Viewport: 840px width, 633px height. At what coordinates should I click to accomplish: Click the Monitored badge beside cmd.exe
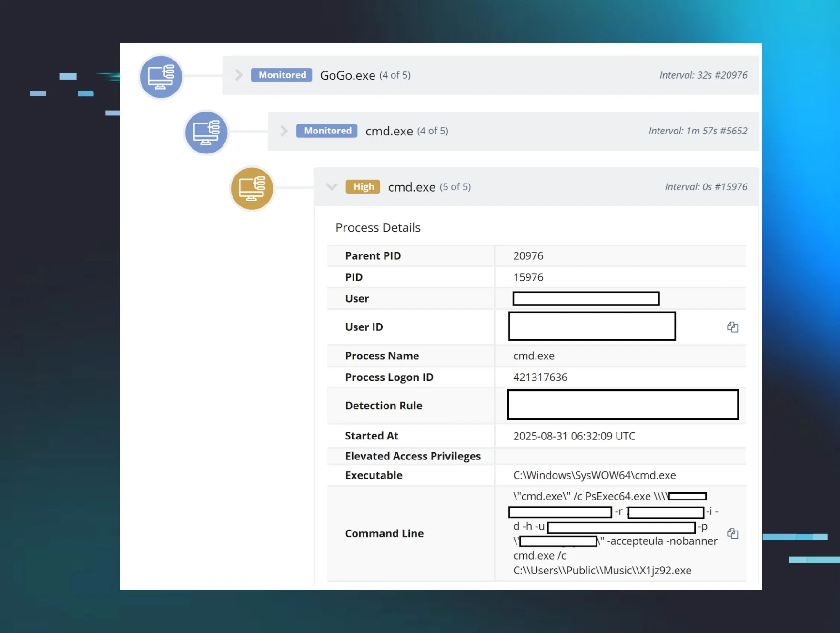pyautogui.click(x=327, y=131)
